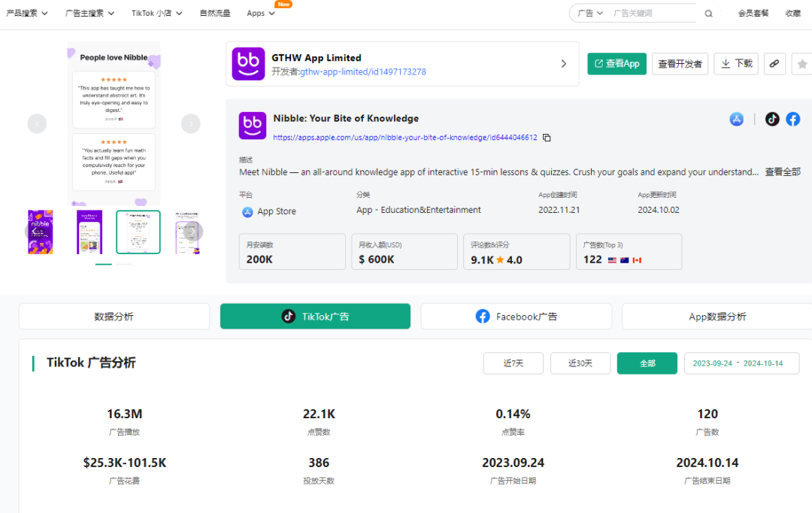812x513 pixels.
Task: Switch to App数据分析 tab
Action: [717, 316]
